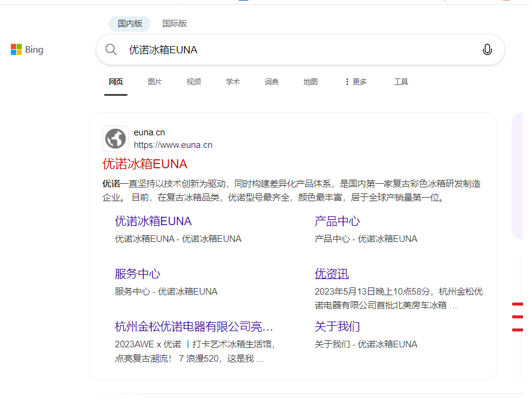Viewport: 532px width, 406px height.
Task: Select the 地图 tab
Action: point(311,82)
